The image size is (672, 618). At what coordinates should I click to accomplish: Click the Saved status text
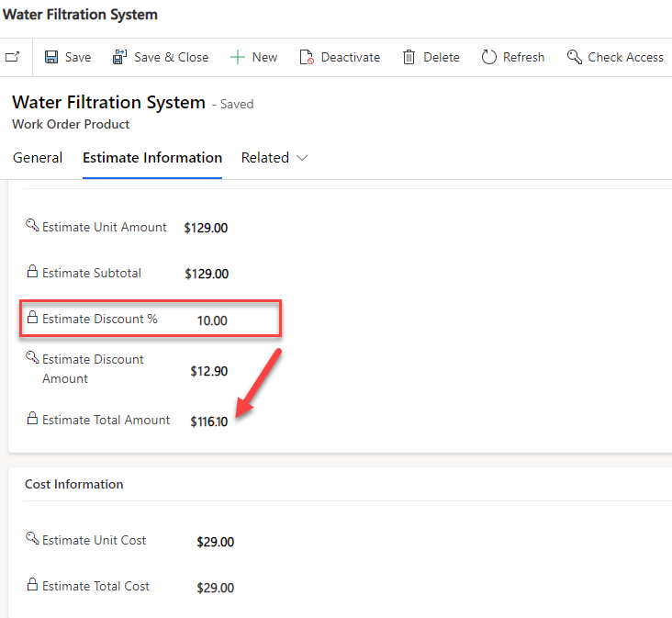(237, 104)
